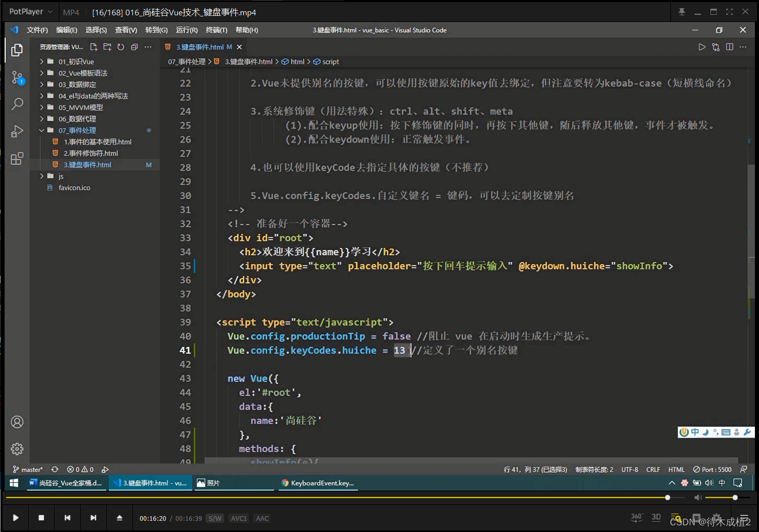Viewport: 759px width, 532px height.
Task: Click the script breadcrumb item
Action: pyautogui.click(x=326, y=61)
